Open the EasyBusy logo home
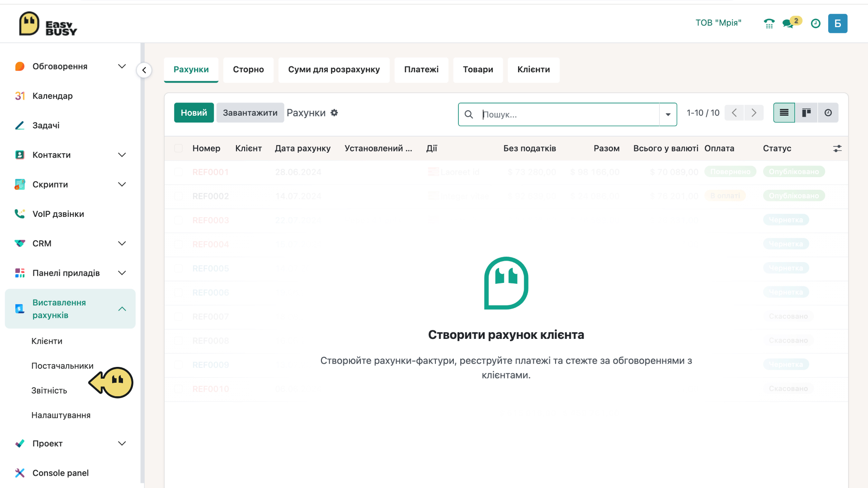868x488 pixels. [x=48, y=24]
